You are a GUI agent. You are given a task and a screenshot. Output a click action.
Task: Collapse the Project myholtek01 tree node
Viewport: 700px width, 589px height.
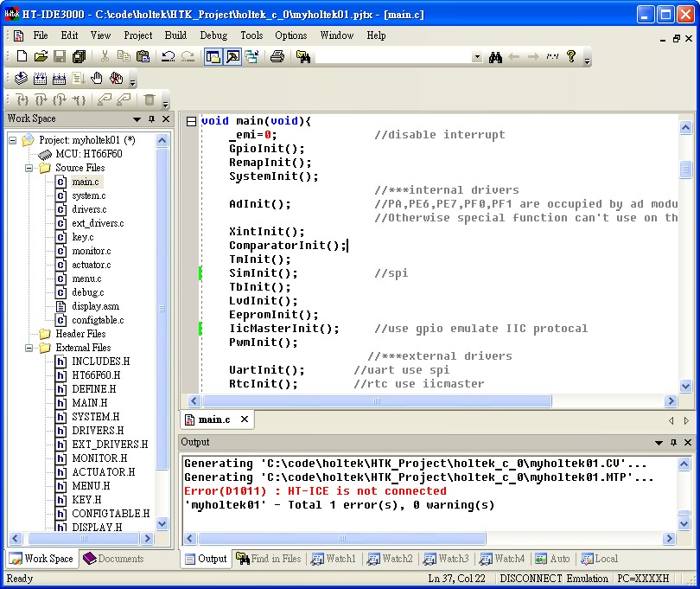13,140
